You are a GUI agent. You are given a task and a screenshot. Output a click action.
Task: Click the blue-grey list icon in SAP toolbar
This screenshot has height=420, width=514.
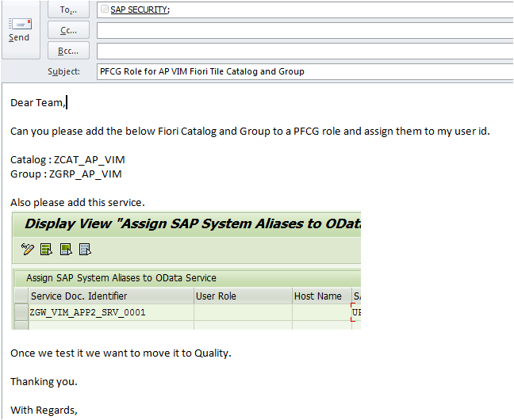[x=85, y=250]
